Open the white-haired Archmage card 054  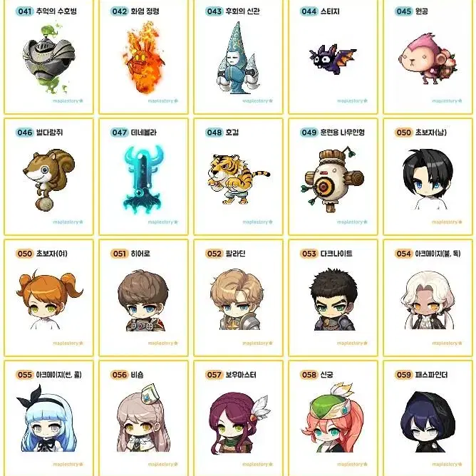click(x=428, y=298)
